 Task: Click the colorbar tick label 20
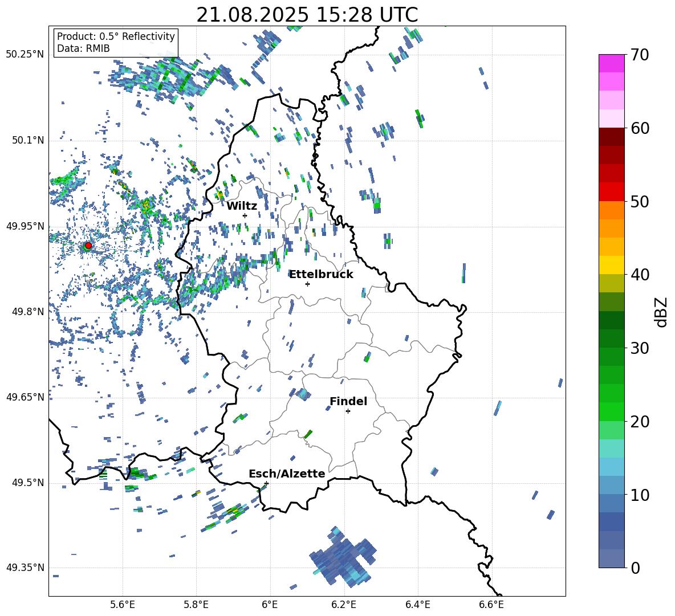pos(639,422)
